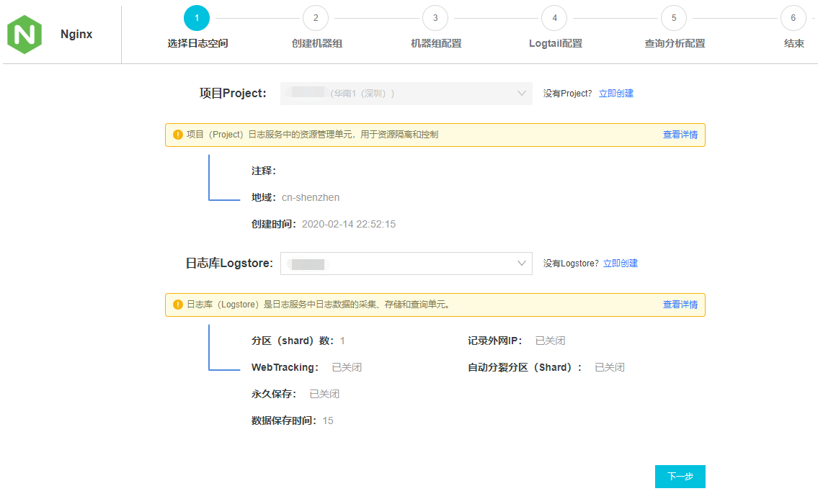818x504 pixels.
Task: Click step 6 circle 结束
Action: (793, 18)
